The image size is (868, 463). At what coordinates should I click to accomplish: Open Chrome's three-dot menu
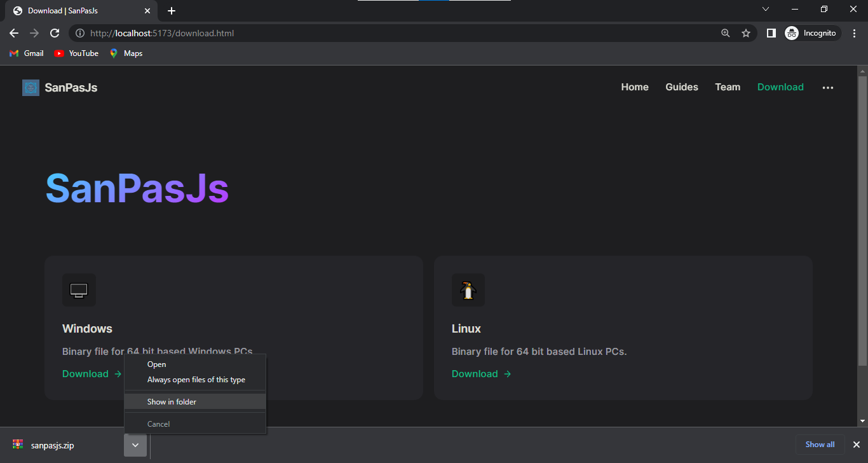point(855,33)
